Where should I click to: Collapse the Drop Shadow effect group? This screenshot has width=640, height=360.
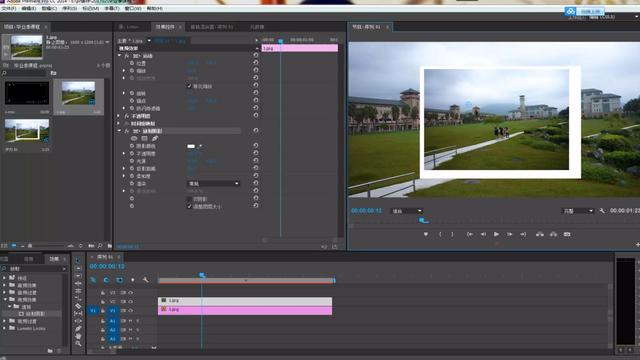point(120,131)
